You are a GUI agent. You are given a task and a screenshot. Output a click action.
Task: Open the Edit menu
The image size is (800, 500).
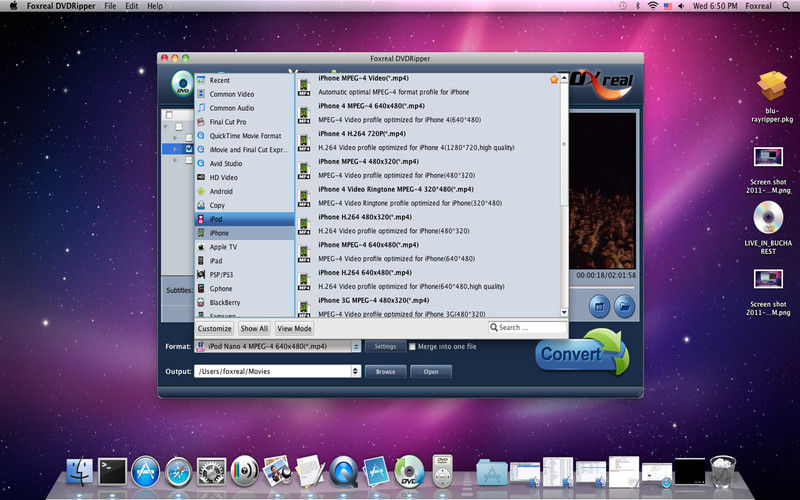pos(132,6)
